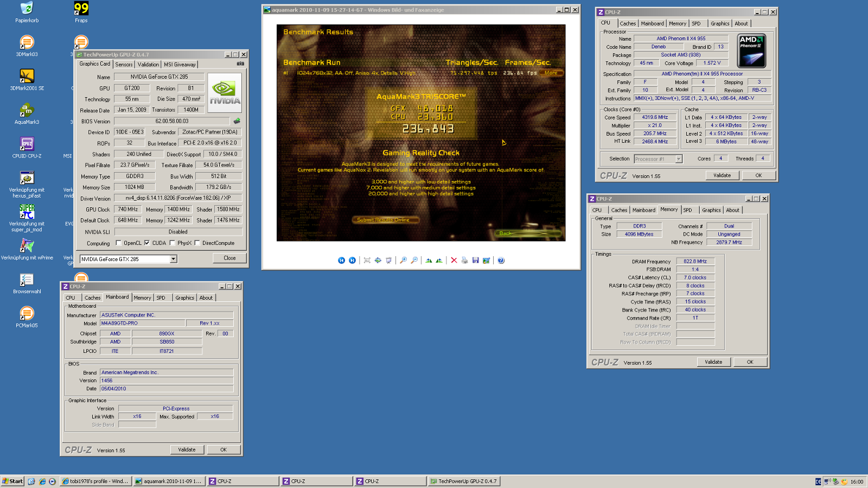The height and width of the screenshot is (488, 868).
Task: Click the NVIDIA logo in GPU-Z
Action: coord(225,93)
